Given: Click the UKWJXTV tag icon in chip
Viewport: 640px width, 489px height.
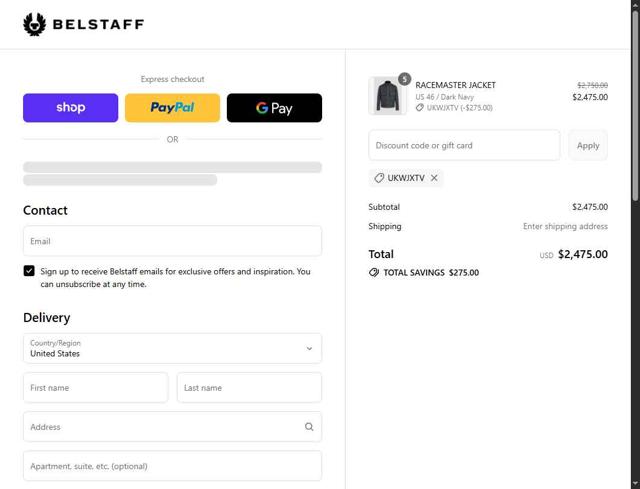Looking at the screenshot, I should tap(379, 178).
